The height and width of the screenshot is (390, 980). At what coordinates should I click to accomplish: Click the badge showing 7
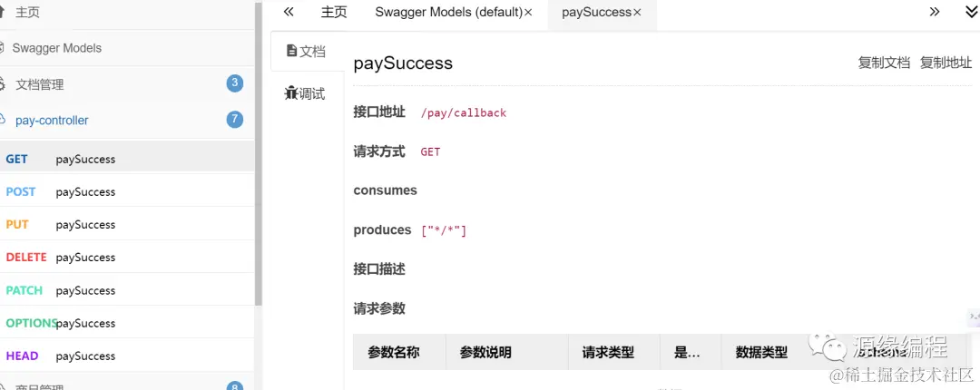pyautogui.click(x=235, y=120)
